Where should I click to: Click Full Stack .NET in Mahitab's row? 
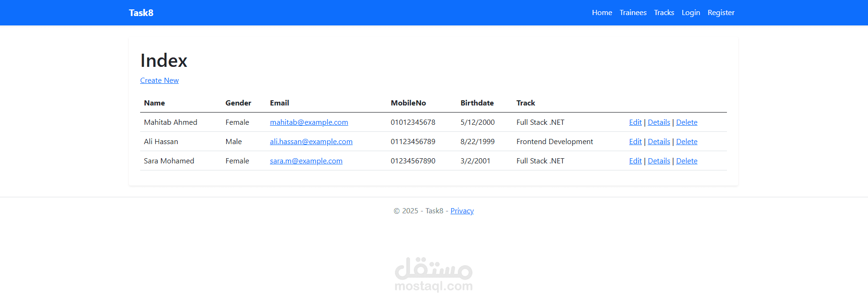click(x=540, y=122)
